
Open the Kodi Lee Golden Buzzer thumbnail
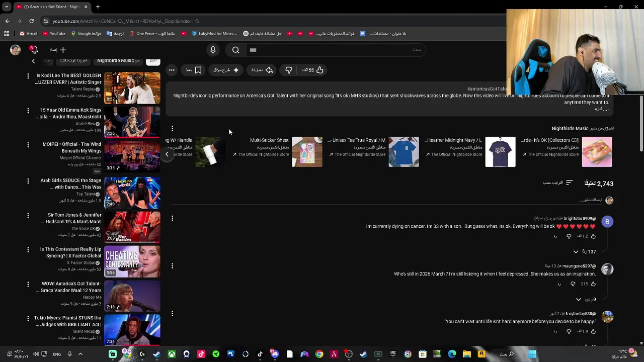coord(132,87)
